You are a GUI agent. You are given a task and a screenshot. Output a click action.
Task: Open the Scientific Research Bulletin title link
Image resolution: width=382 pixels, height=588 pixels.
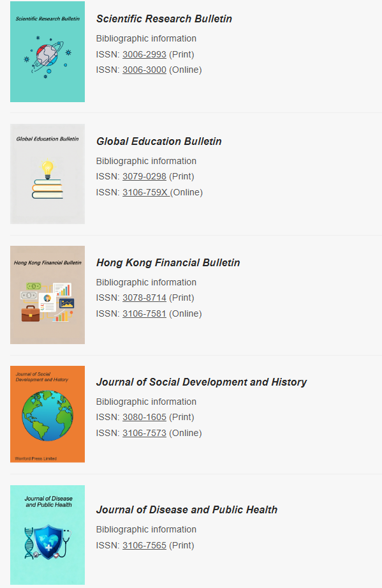[164, 19]
